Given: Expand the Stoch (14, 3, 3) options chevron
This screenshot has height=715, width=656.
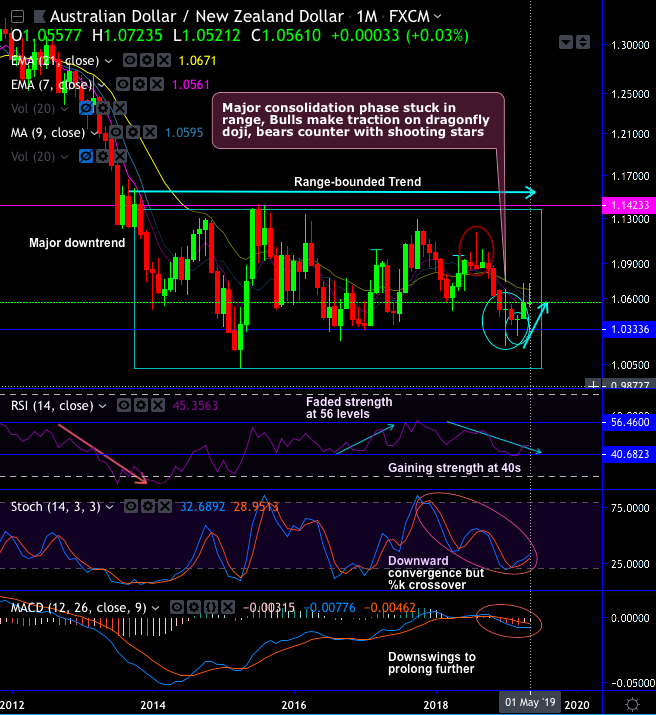Looking at the screenshot, I should tap(110, 507).
